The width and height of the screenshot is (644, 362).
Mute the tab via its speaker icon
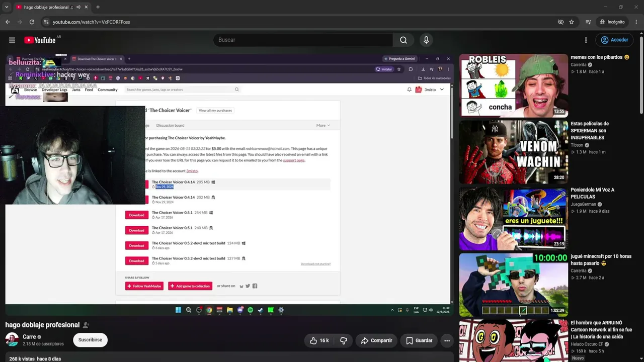pyautogui.click(x=78, y=7)
